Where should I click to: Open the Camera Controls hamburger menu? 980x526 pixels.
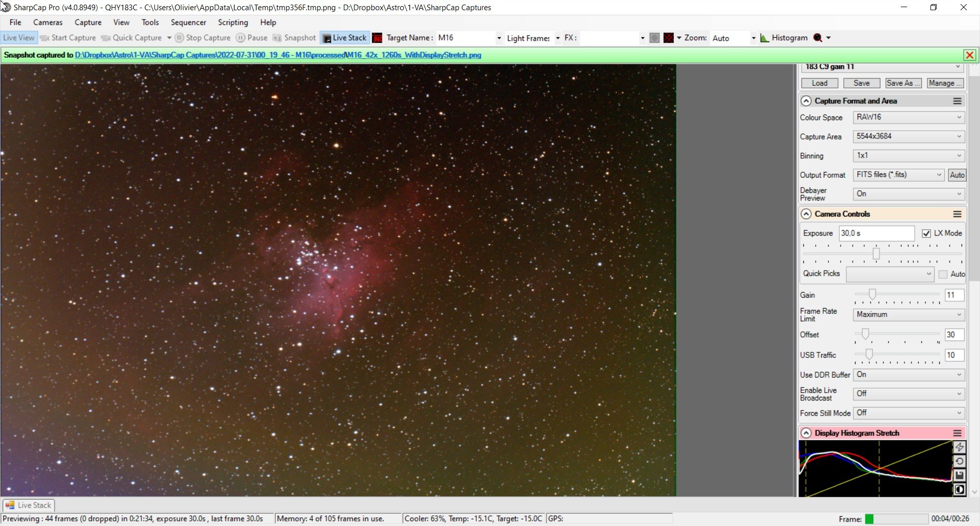(957, 214)
